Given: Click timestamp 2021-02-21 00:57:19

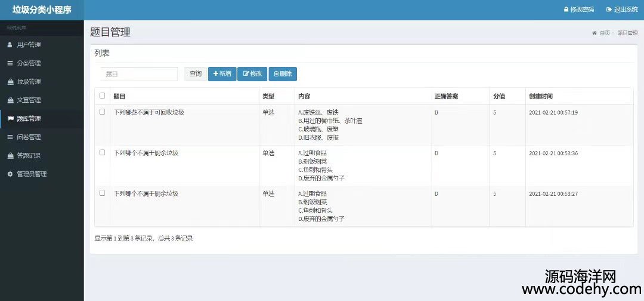Looking at the screenshot, I should pos(553,112).
